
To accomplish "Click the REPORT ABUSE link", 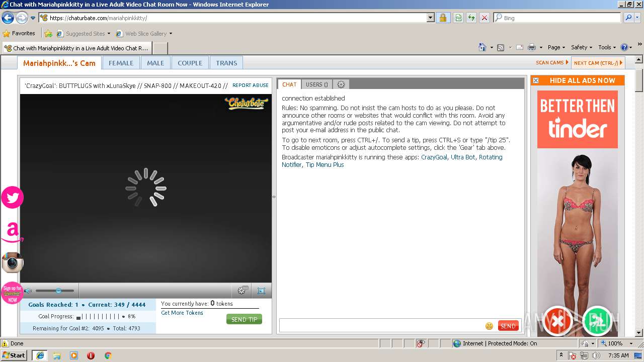I will [251, 85].
